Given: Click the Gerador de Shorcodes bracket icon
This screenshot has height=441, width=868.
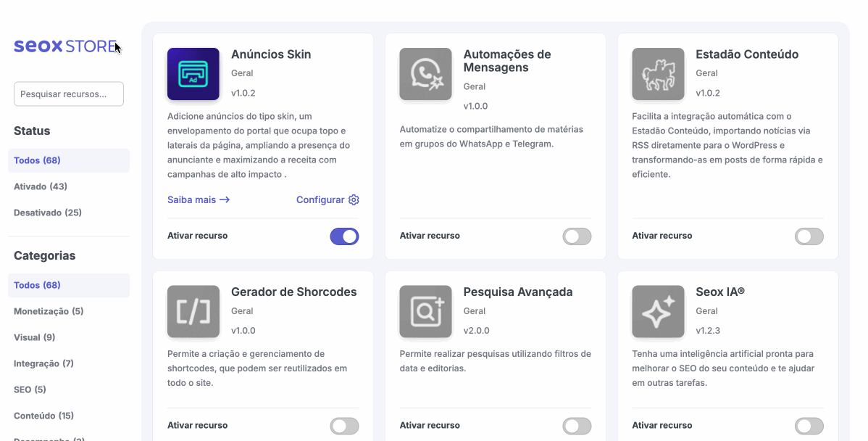Looking at the screenshot, I should (x=193, y=311).
